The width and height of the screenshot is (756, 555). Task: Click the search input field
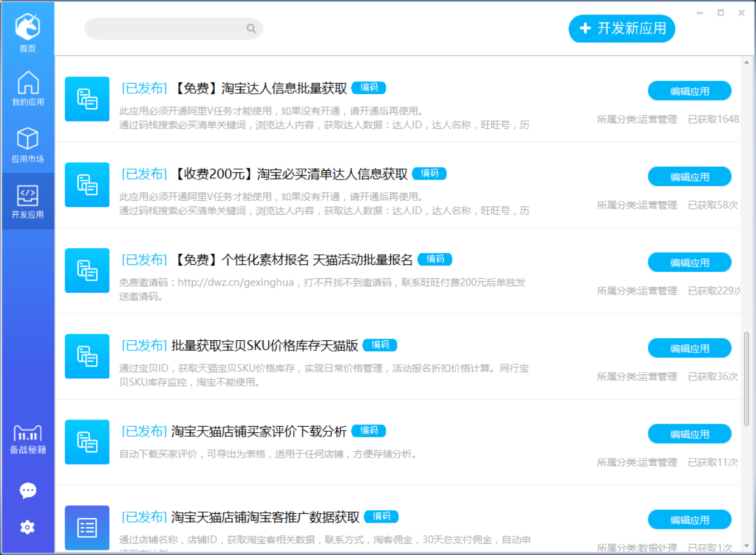(x=173, y=28)
